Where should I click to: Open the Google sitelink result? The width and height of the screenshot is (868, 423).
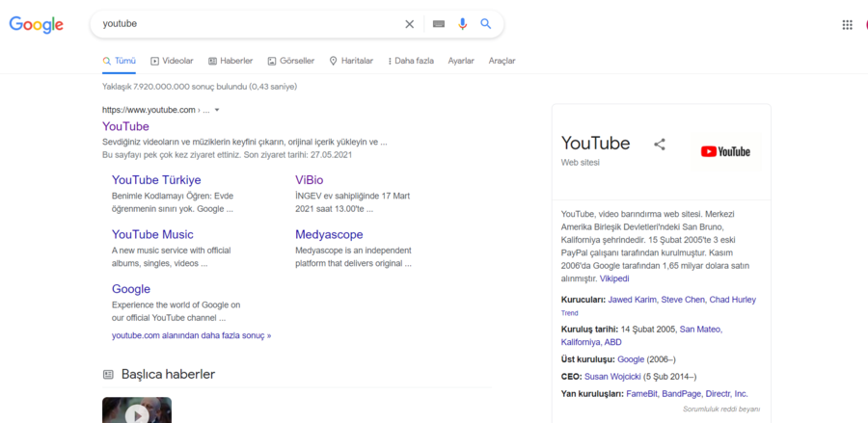pyautogui.click(x=130, y=289)
